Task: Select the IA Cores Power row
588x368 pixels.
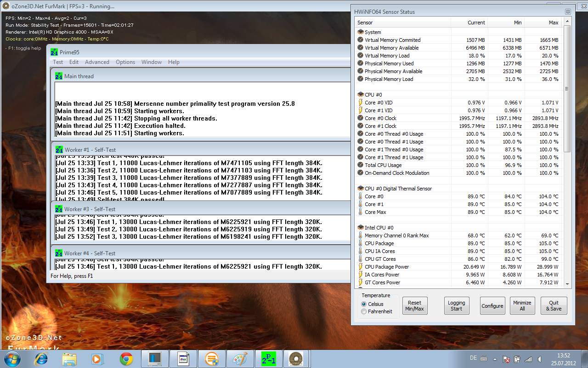Action: pos(459,275)
